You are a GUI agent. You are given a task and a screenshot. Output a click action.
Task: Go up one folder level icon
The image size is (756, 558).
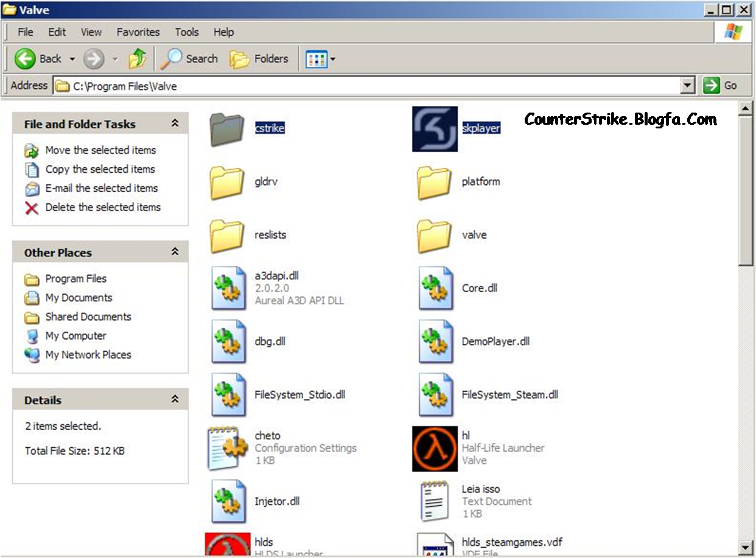click(138, 58)
